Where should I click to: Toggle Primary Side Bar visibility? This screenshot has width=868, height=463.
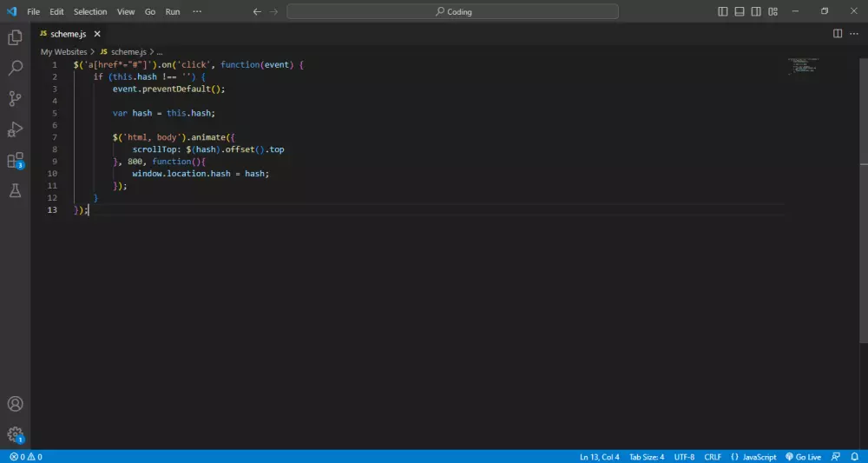tap(722, 11)
